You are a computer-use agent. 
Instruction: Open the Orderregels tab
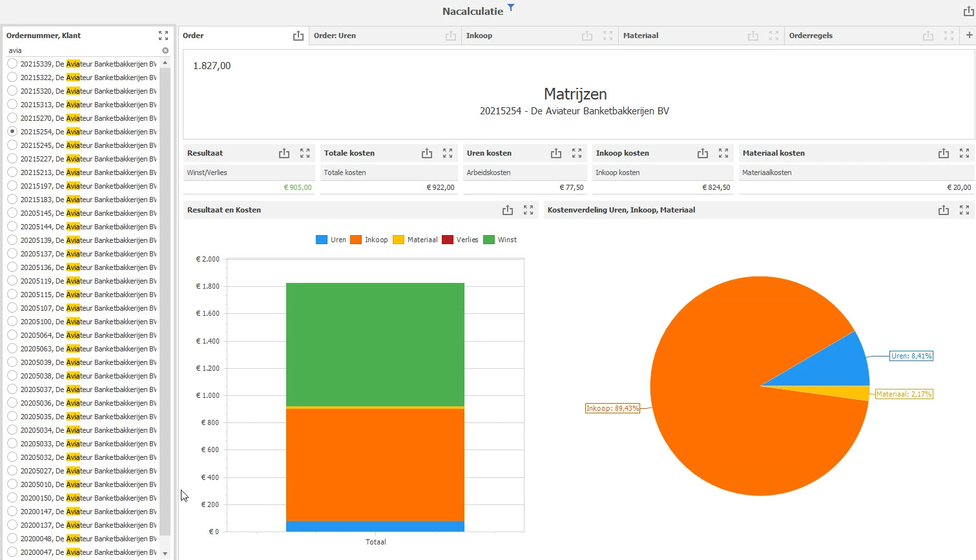[811, 36]
